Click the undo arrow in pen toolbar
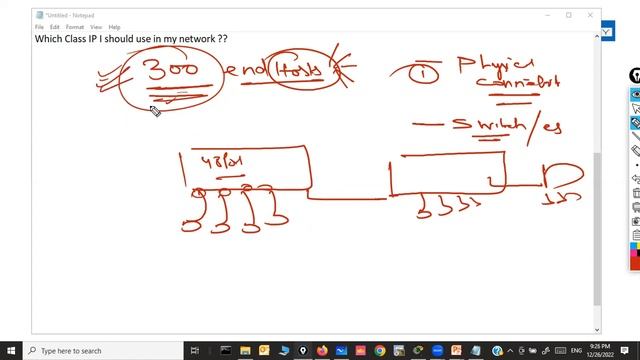Image resolution: width=640 pixels, height=360 pixels. 636,179
